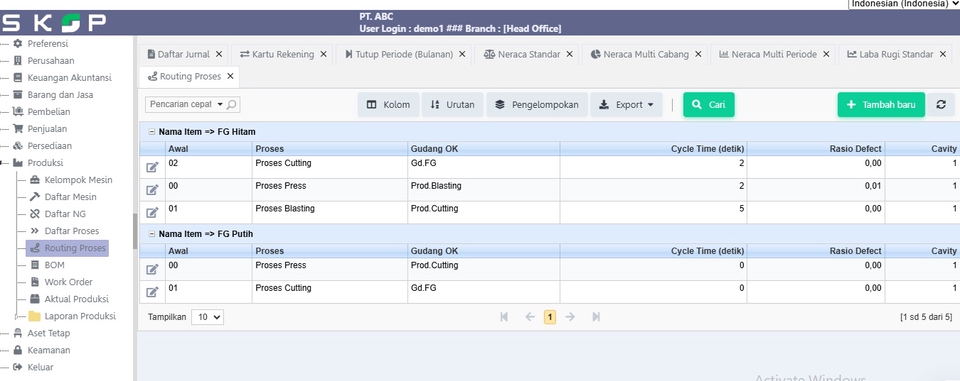Image resolution: width=960 pixels, height=381 pixels.
Task: Click the refresh icon button
Action: (x=941, y=105)
